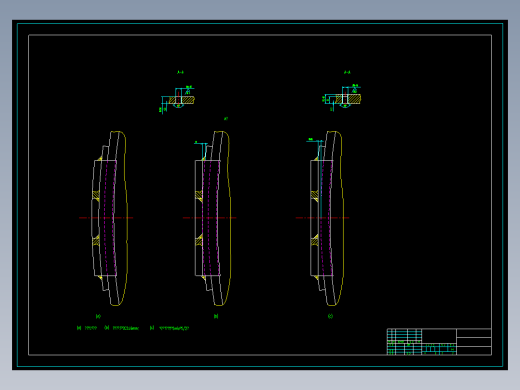The width and height of the screenshot is (520, 390).
Task: Select the right hatched section detail view
Action: point(341,98)
